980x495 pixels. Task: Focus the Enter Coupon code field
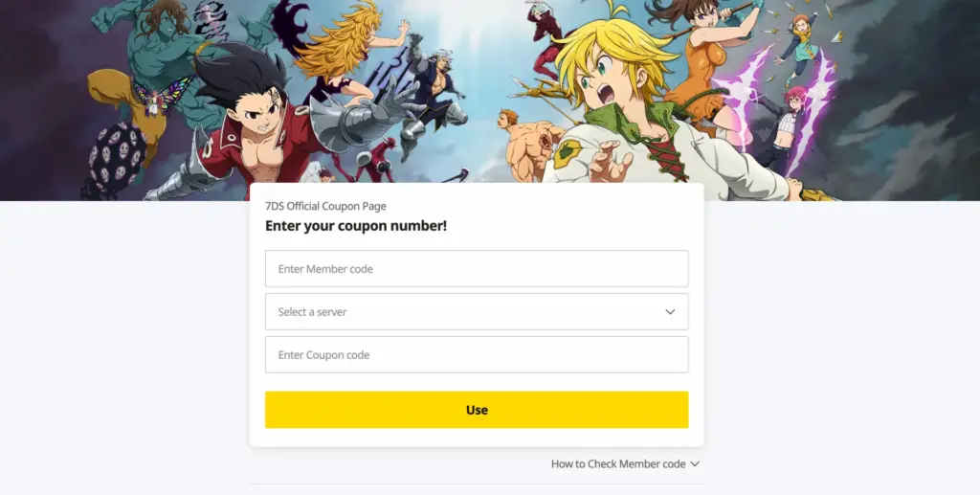pos(477,355)
